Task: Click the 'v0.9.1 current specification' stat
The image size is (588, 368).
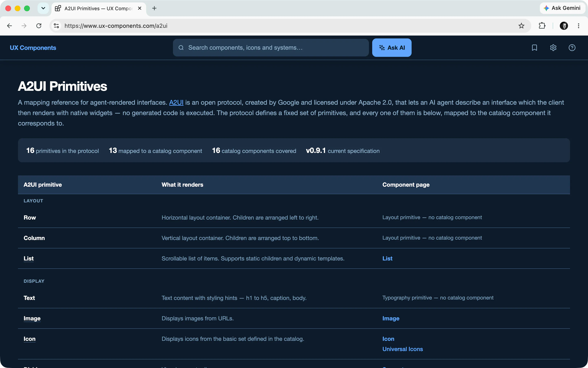Action: (x=343, y=151)
